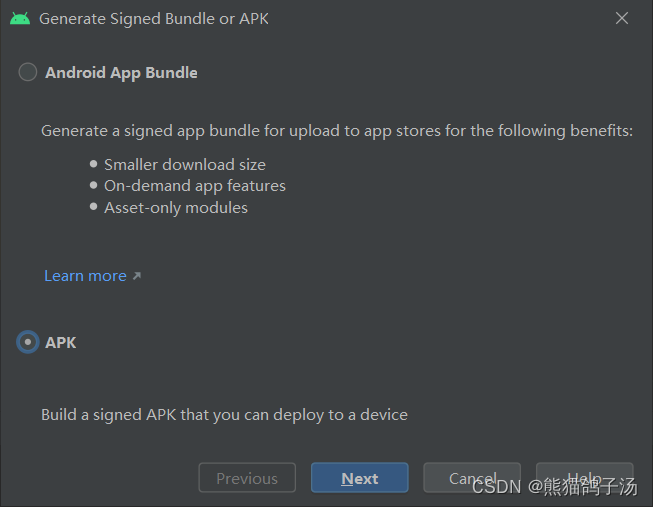Screen dimensions: 653x507
Task: Select the Android App Bundle radio button
Action: tap(28, 72)
